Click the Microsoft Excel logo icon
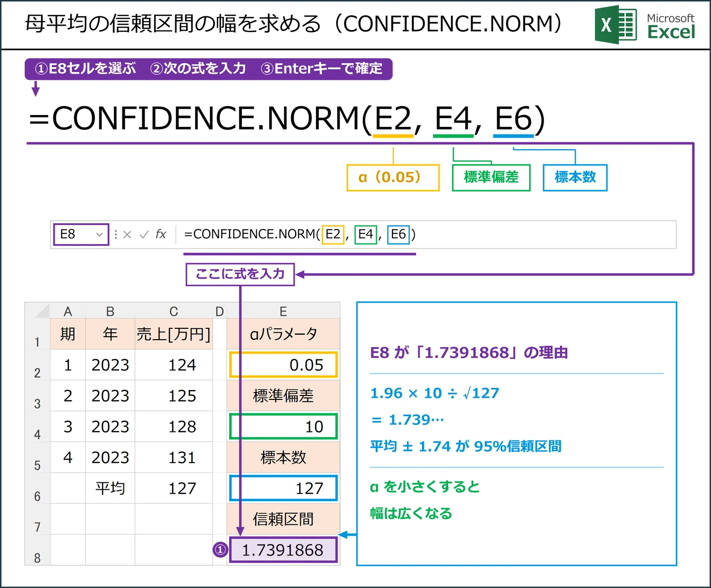This screenshot has height=588, width=711. 615,25
